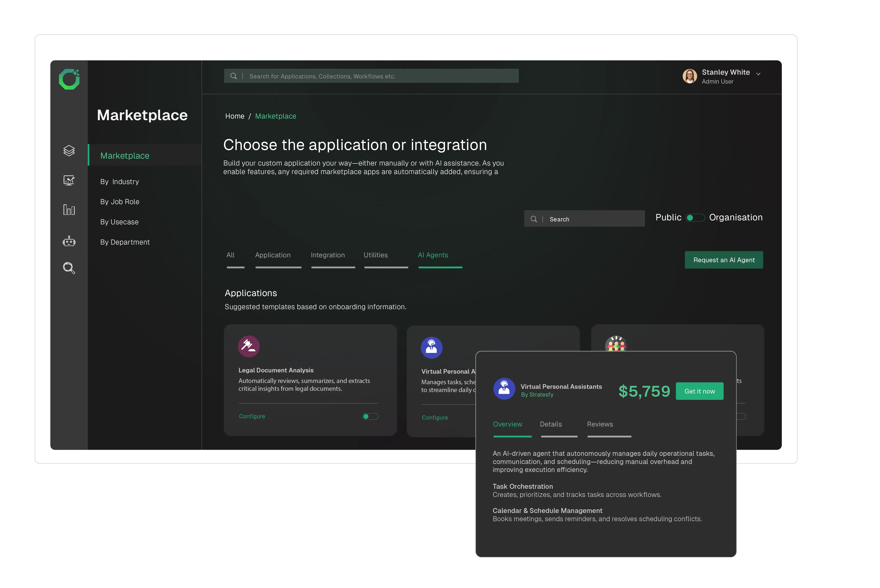
Task: Click the By Stratesfy vendor link
Action: point(537,394)
